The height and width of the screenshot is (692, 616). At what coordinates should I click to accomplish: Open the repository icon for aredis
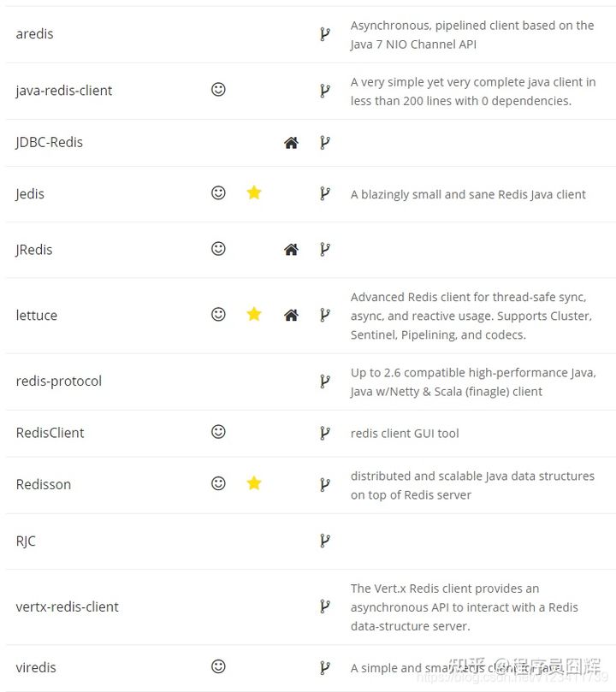(x=325, y=34)
